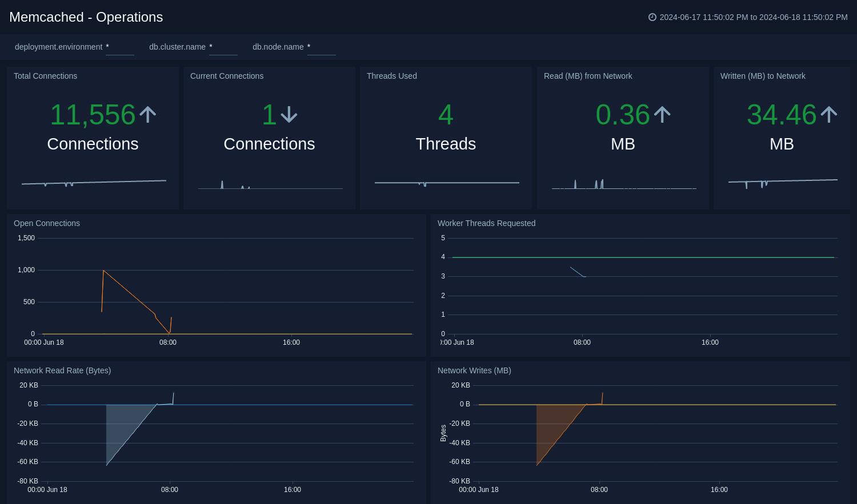The height and width of the screenshot is (504, 857).
Task: Click the Read (MB) from Network title
Action: 588,76
